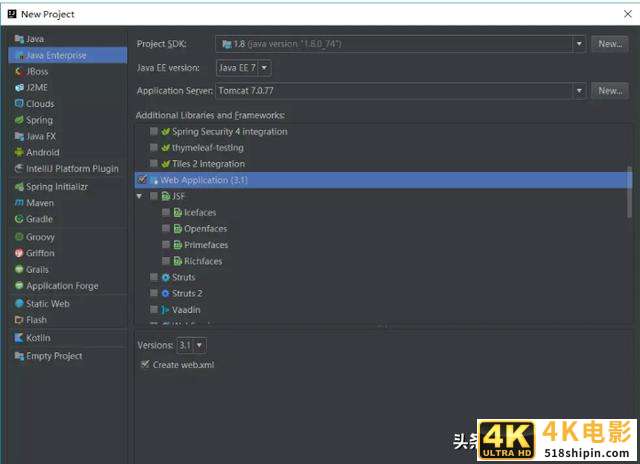The height and width of the screenshot is (464, 640).
Task: Check the thymeleaf-testing checkbox
Action: pos(153,147)
